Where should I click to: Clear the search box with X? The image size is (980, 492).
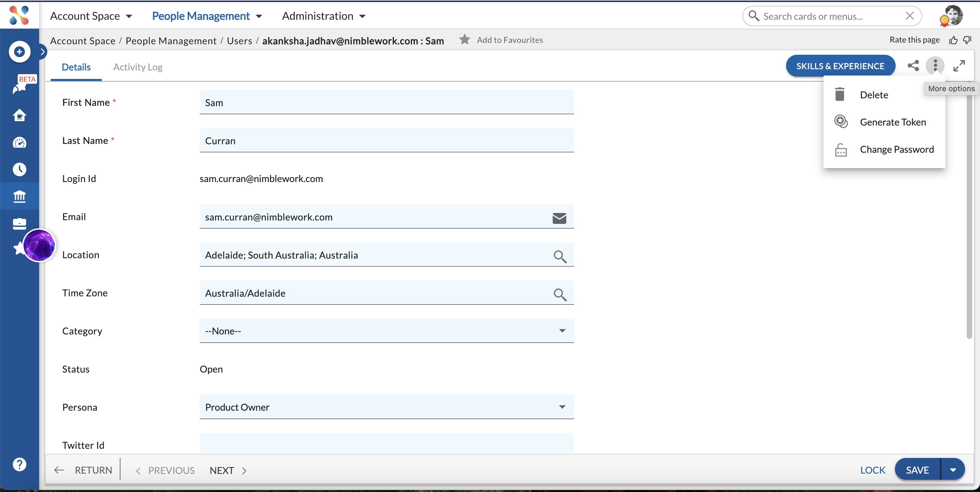[x=910, y=16]
